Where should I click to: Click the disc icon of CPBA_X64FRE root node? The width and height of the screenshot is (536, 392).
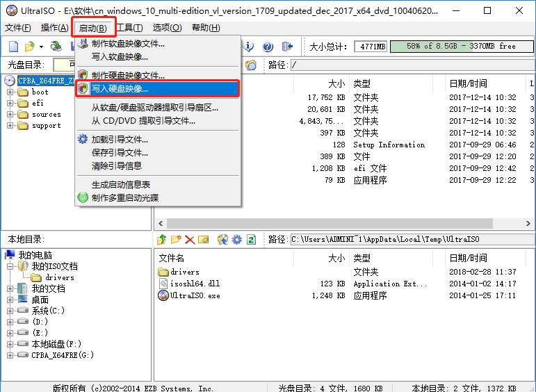tap(10, 81)
